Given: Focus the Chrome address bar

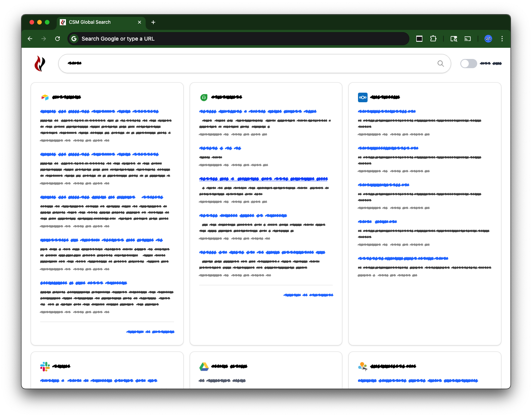Looking at the screenshot, I should [x=238, y=39].
